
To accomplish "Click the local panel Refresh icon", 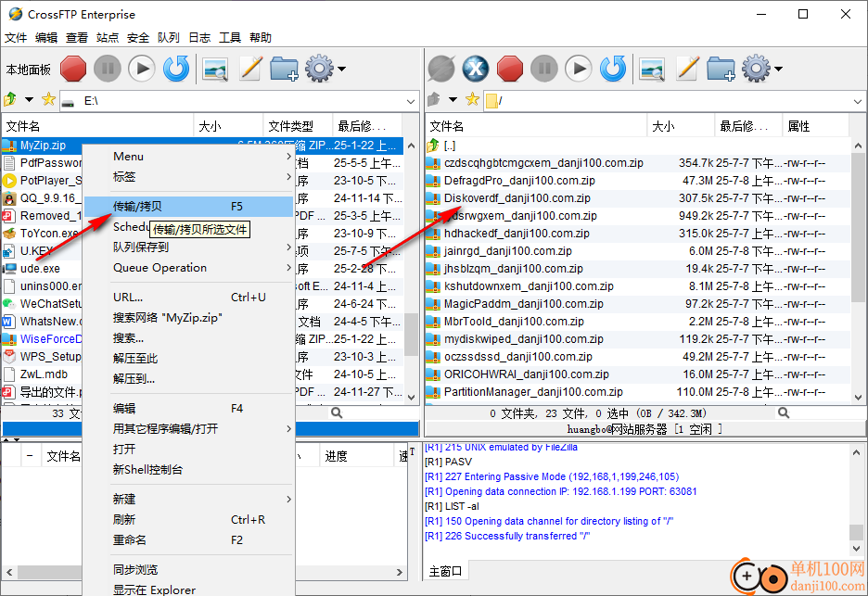I will (176, 70).
